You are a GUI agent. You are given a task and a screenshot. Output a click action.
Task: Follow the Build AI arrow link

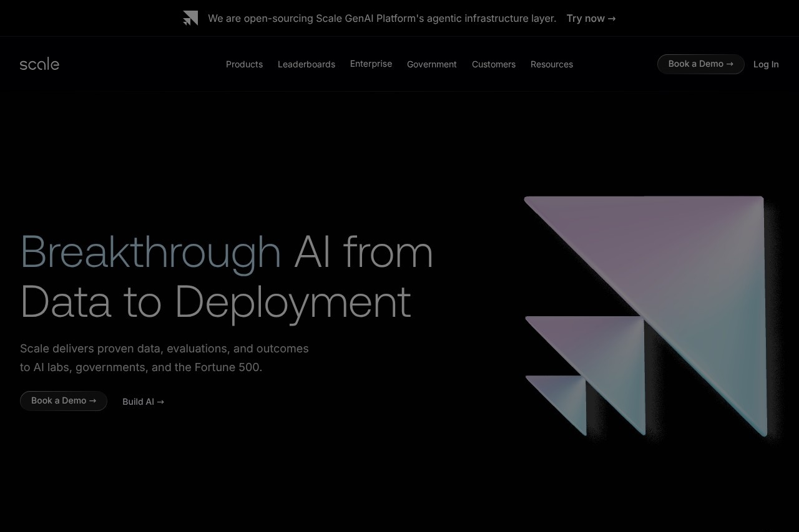[143, 402]
